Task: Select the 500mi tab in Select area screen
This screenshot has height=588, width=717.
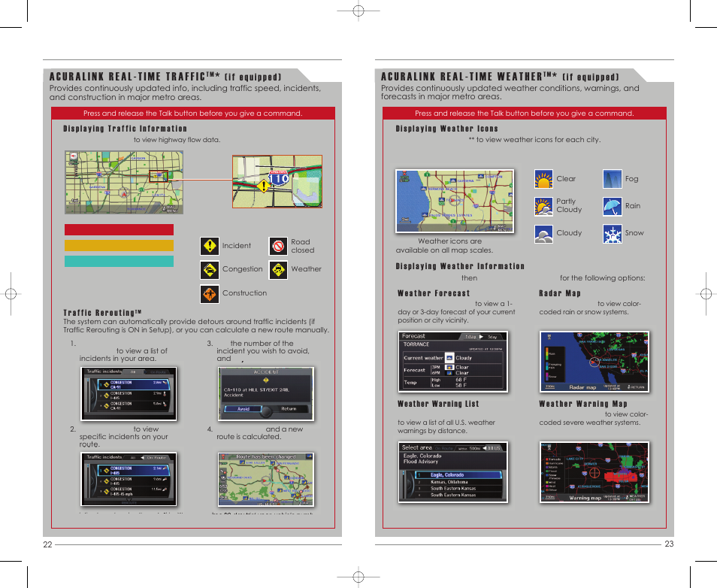Action: (x=470, y=448)
